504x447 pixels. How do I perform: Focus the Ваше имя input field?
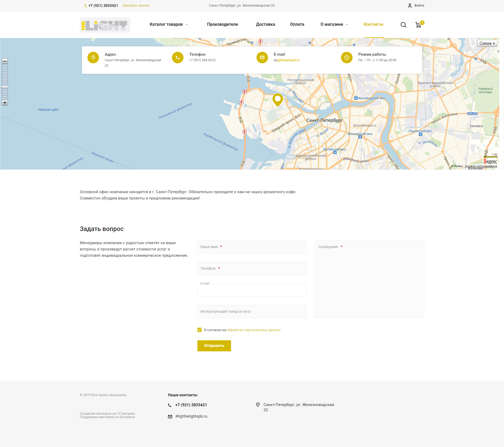[x=252, y=247]
